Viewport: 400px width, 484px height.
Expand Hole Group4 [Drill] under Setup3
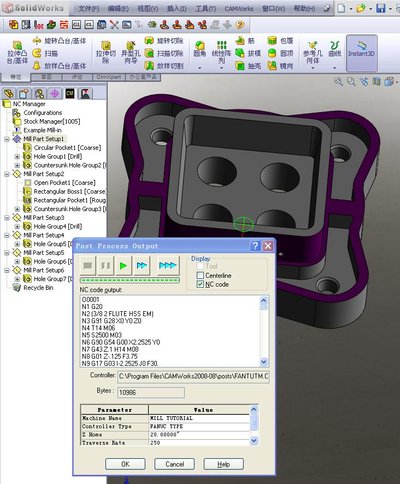tap(17, 226)
